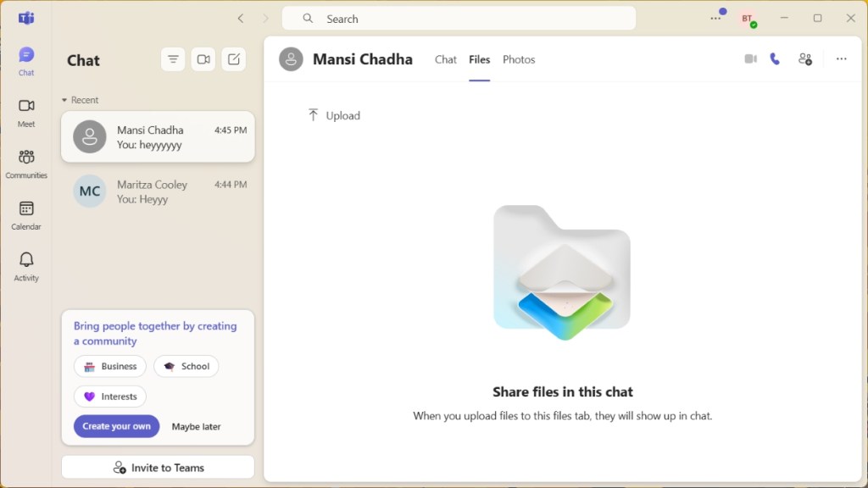Image resolution: width=868 pixels, height=488 pixels.
Task: Dismiss community prompt with Maybe later
Action: tap(196, 427)
